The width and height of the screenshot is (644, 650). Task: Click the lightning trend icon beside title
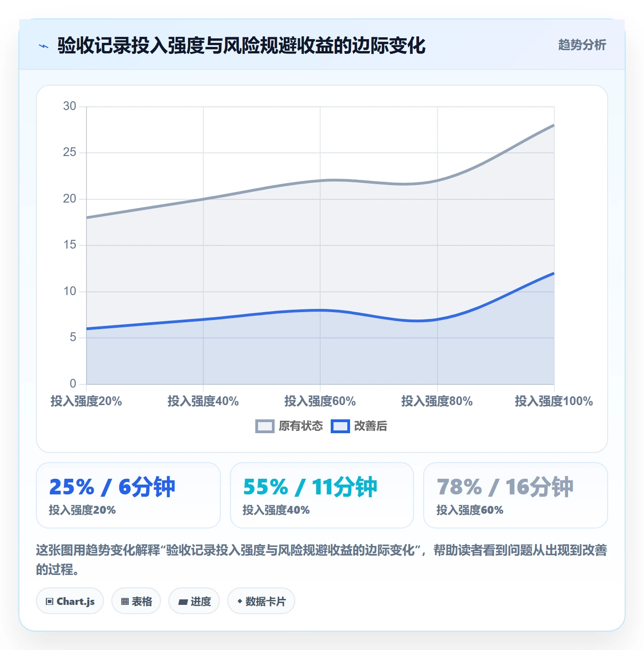click(44, 46)
